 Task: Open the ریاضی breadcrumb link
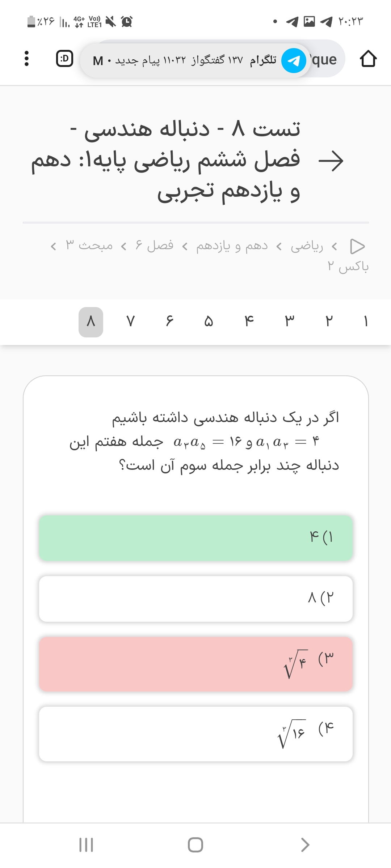[x=307, y=246]
